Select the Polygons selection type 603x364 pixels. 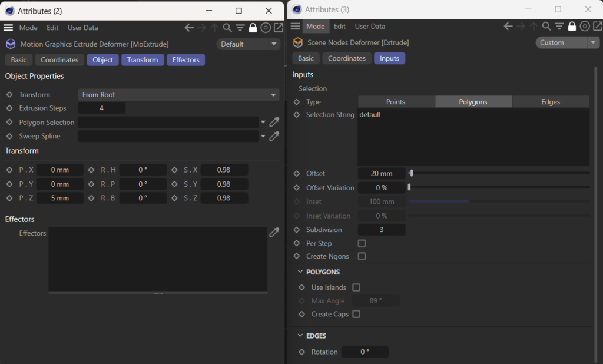[473, 101]
